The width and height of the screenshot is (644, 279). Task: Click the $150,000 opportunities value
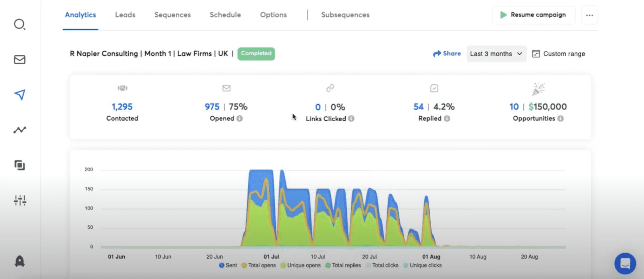tap(548, 107)
